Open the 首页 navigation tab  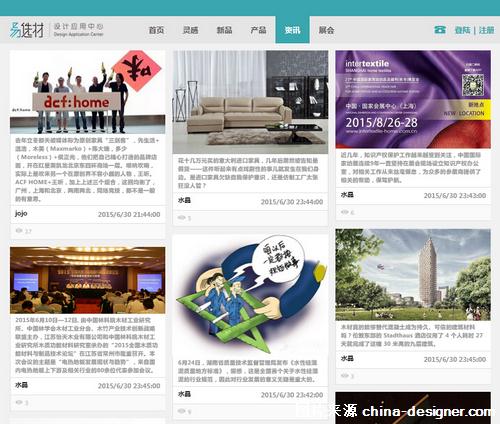pos(156,30)
